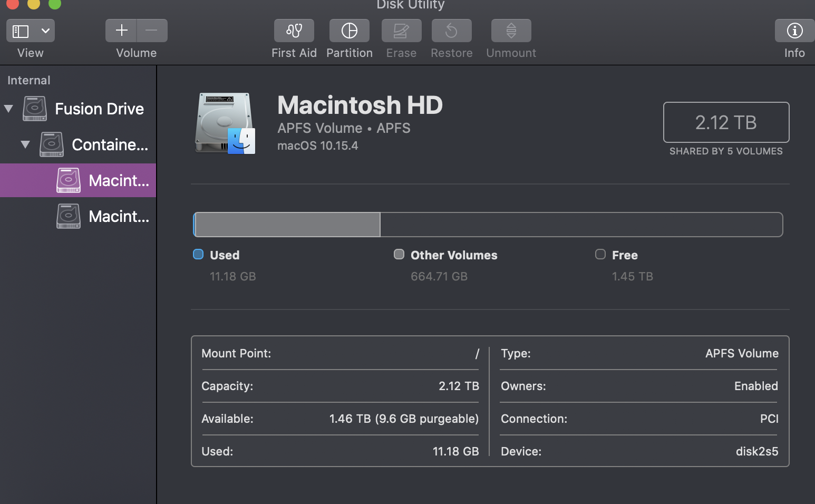Click the Other Volumes legend label

(454, 255)
